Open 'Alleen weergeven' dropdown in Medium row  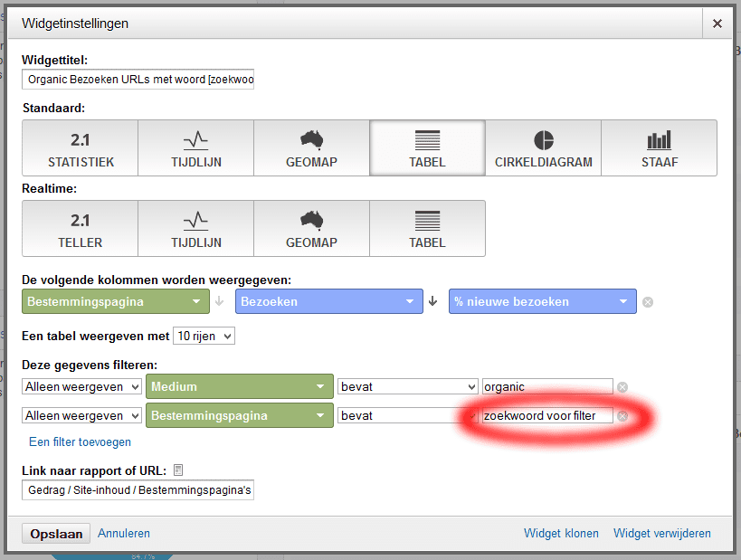click(x=81, y=386)
